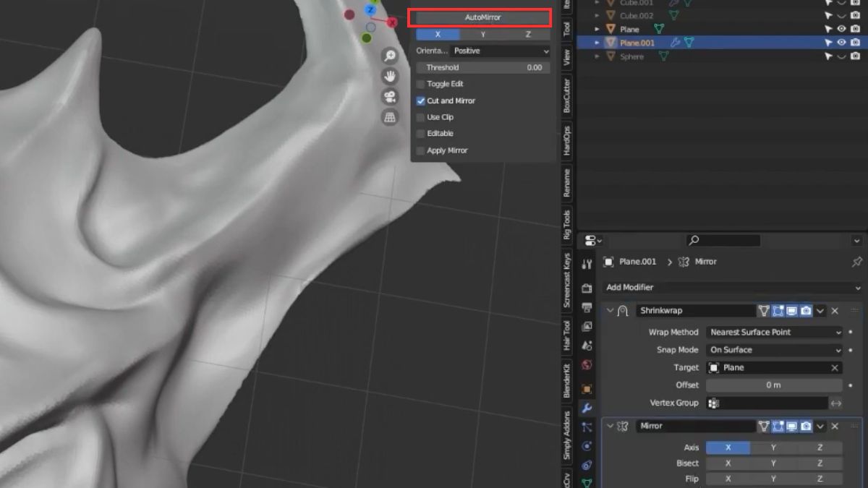This screenshot has height=488, width=868.
Task: Adjust the AutoMirror Threshold slider
Action: tap(483, 68)
